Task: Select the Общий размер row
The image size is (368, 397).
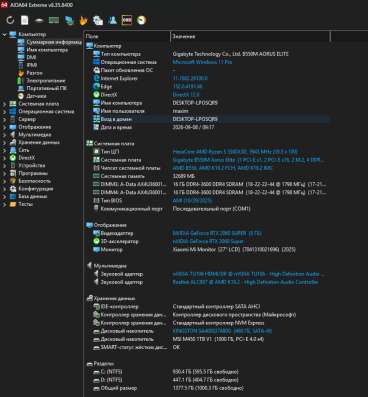Action: (210, 388)
